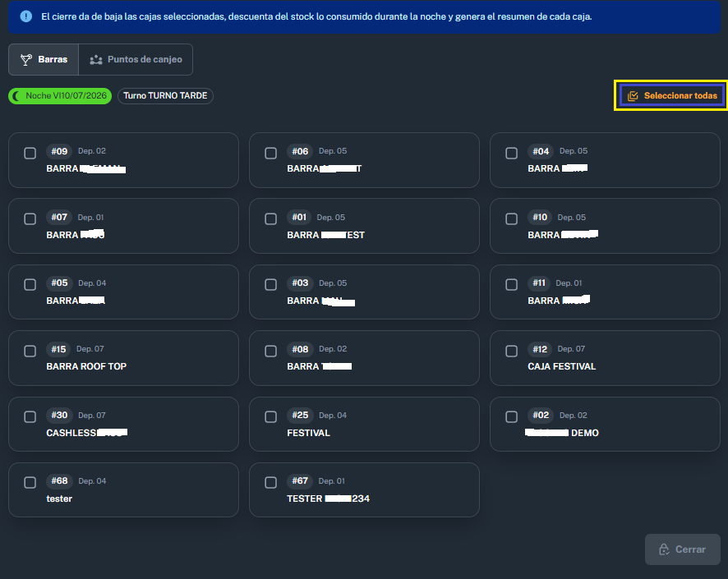728x579 pixels.
Task: Click the moon icon on Noche badge
Action: click(x=16, y=95)
